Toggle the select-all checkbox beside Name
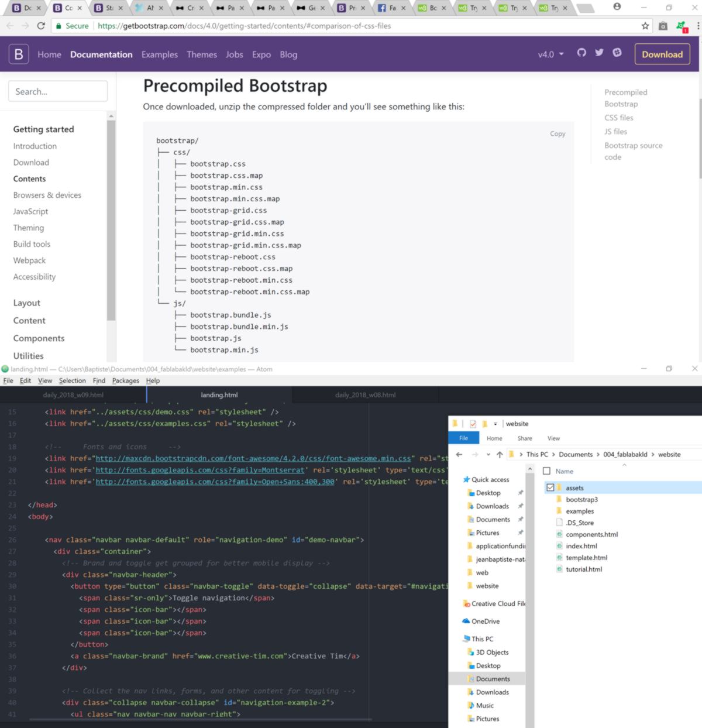The width and height of the screenshot is (702, 728). click(547, 471)
